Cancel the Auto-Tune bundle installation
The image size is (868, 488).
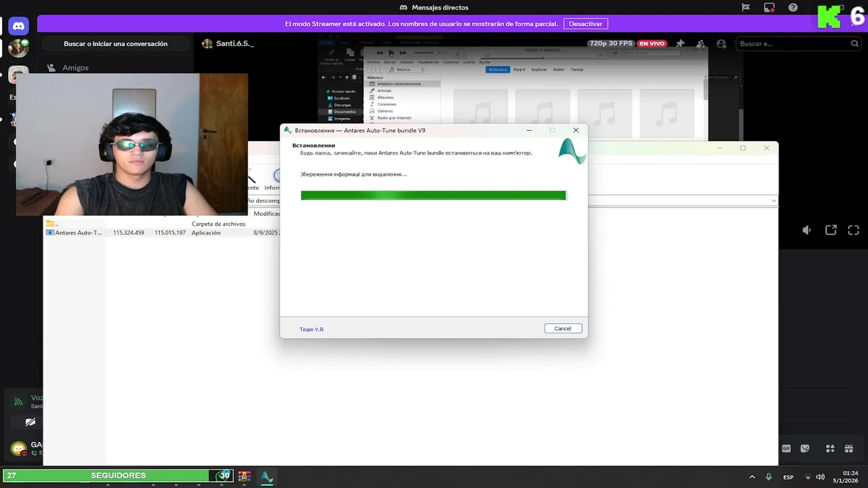(x=563, y=328)
